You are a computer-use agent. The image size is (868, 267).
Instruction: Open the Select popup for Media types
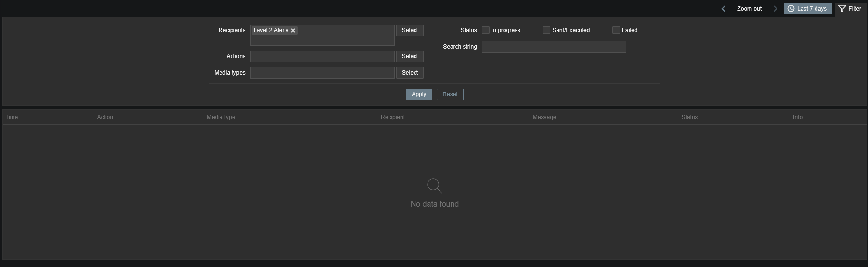tap(410, 73)
